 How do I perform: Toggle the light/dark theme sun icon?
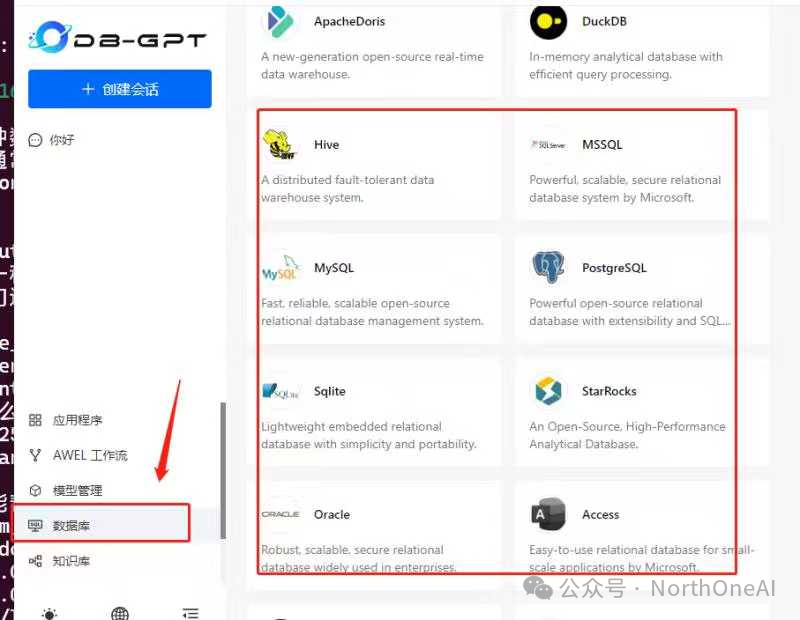49,614
